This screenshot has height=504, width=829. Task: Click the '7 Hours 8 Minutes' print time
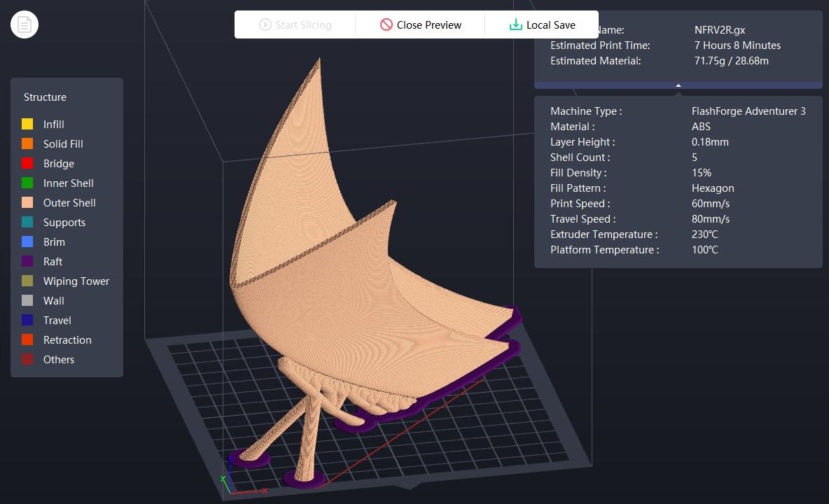(737, 45)
